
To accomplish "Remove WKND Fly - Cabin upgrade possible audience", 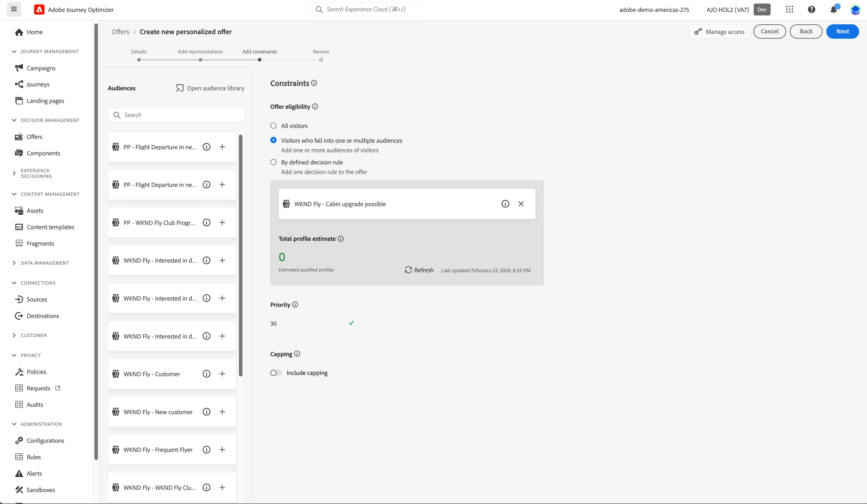I will [x=521, y=204].
